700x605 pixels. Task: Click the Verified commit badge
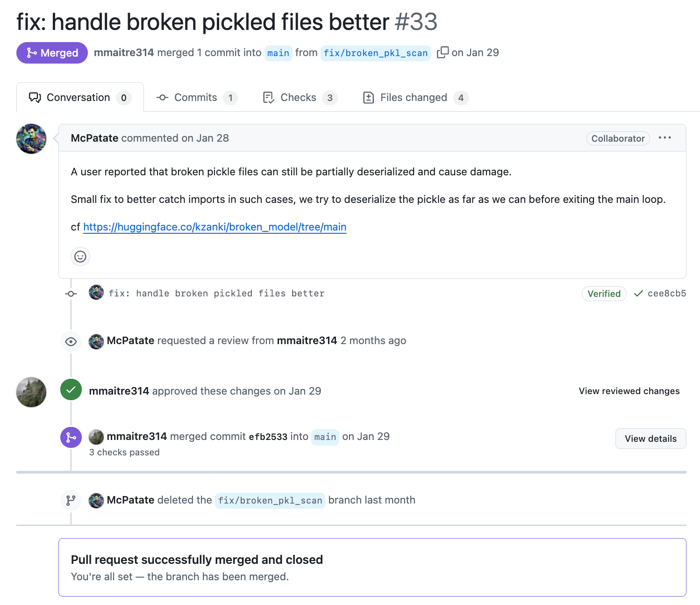(x=604, y=294)
